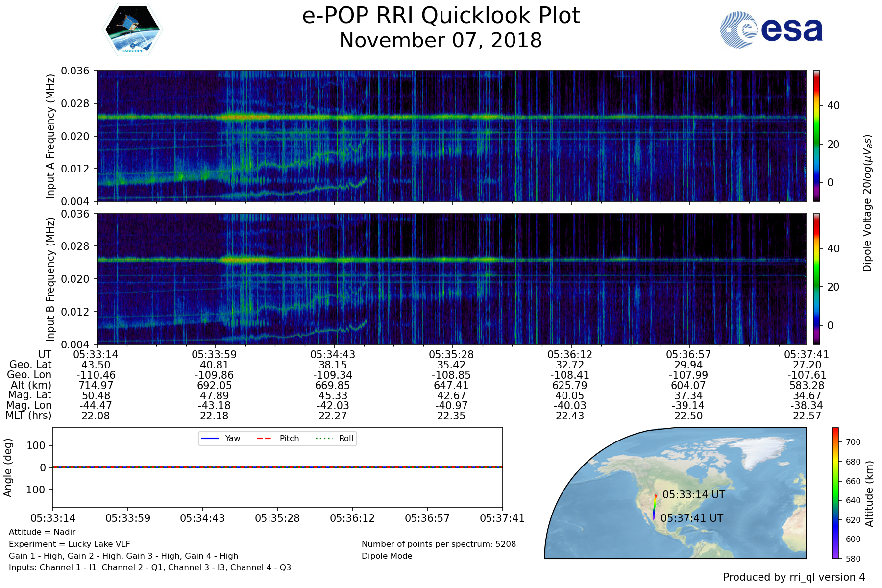The width and height of the screenshot is (882, 588).
Task: Click the Produced by rri_ql version 4 text
Action: (x=794, y=577)
